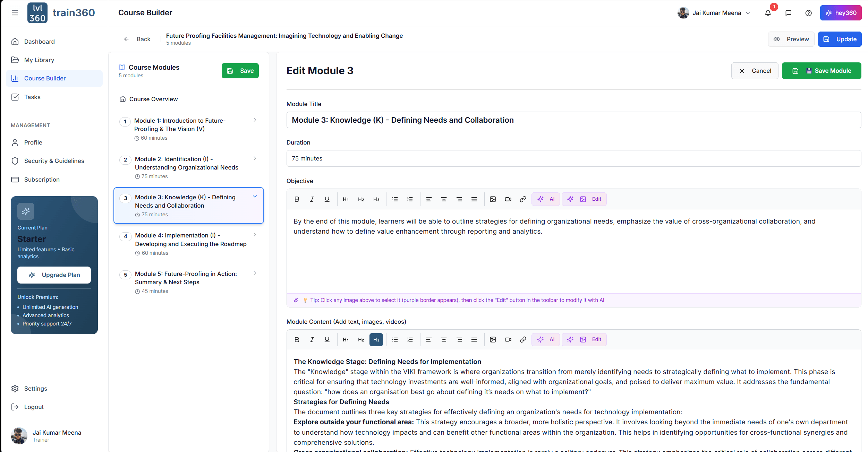Viewport: 868px width, 452px height.
Task: Select center alignment in the Objective toolbar
Action: tap(444, 199)
